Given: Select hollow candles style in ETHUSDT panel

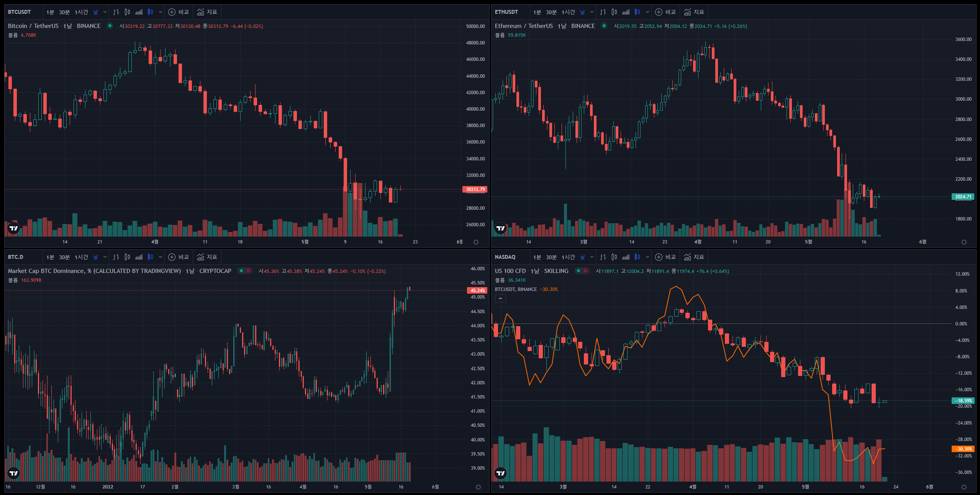Looking at the screenshot, I should pos(614,12).
